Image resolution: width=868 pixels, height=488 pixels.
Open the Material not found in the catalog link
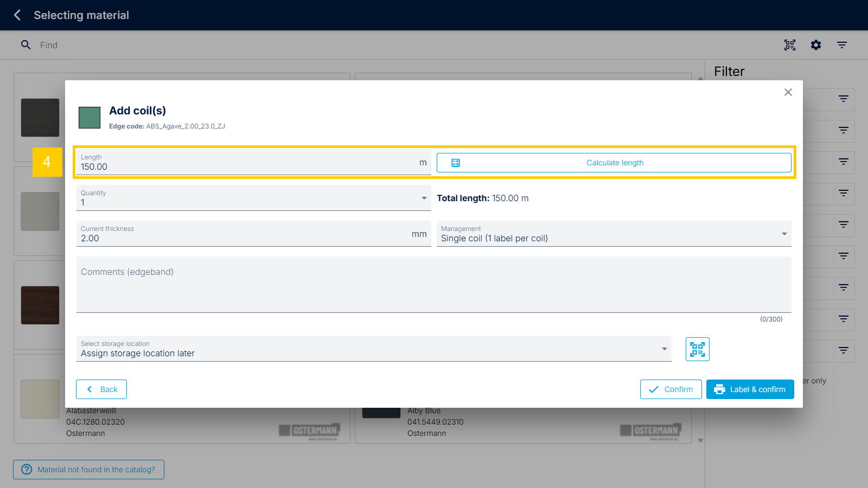88,470
